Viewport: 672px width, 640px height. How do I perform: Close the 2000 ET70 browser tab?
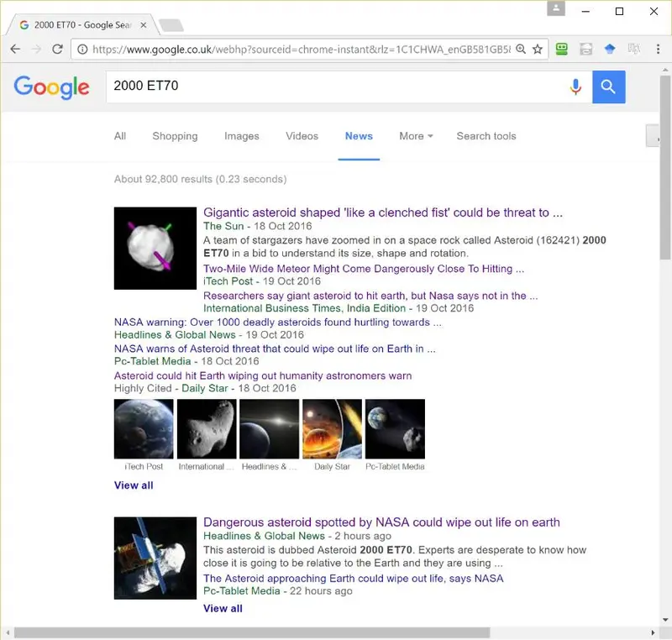tap(144, 25)
